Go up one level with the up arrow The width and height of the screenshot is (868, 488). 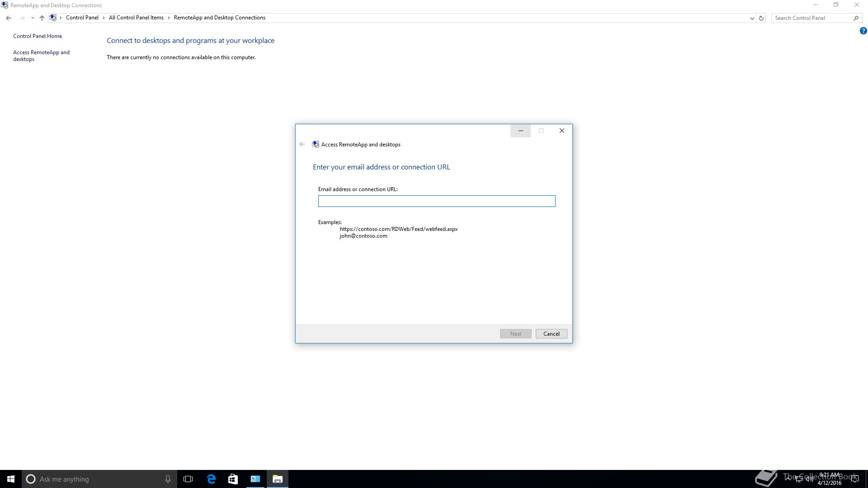pos(42,18)
